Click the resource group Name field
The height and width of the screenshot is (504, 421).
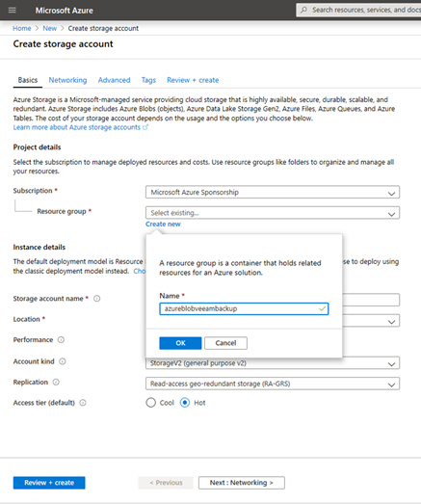tap(244, 309)
